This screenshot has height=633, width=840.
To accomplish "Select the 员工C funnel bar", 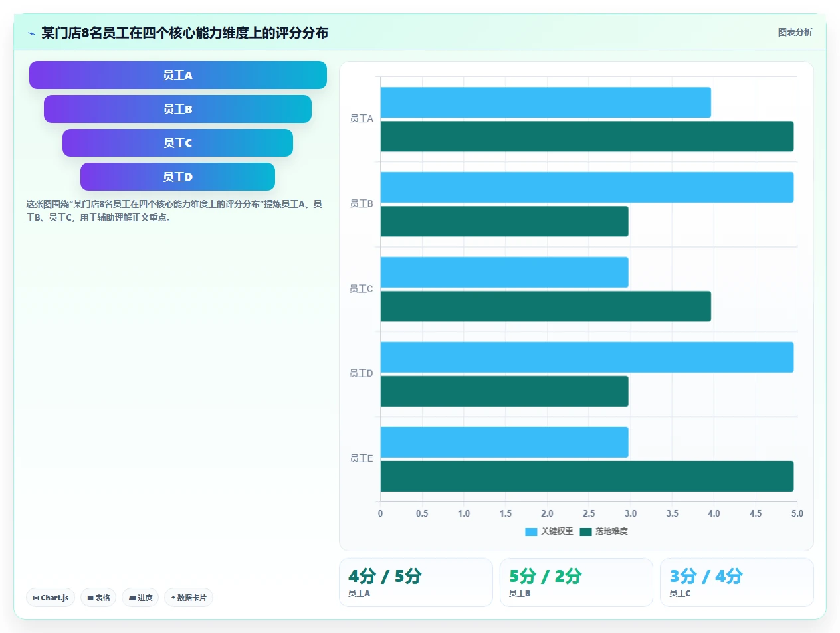I will (x=178, y=143).
